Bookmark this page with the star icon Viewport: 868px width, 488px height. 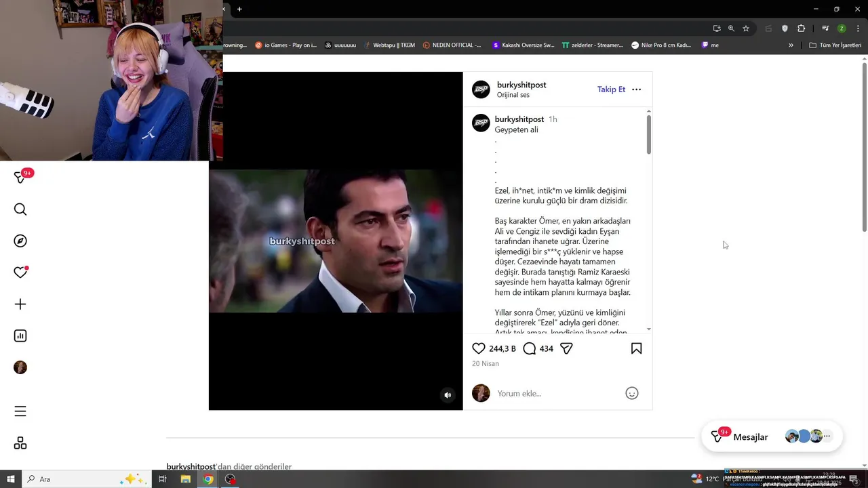click(x=746, y=28)
